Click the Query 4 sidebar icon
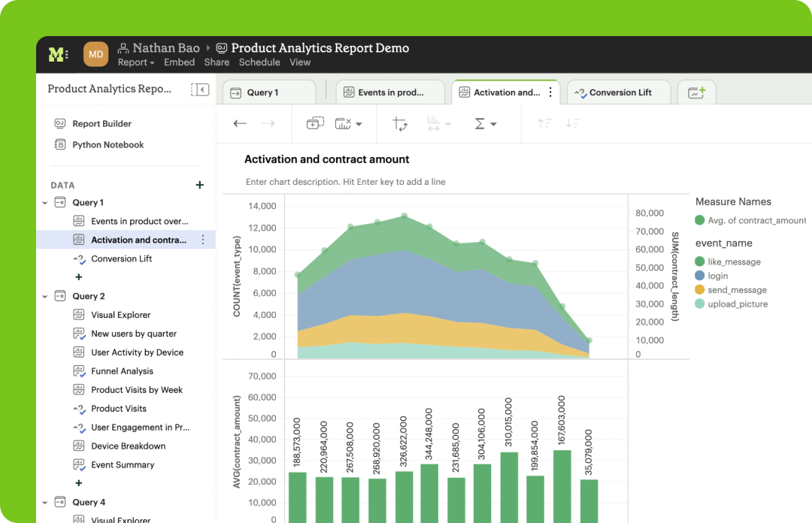The width and height of the screenshot is (812, 523). (x=60, y=502)
